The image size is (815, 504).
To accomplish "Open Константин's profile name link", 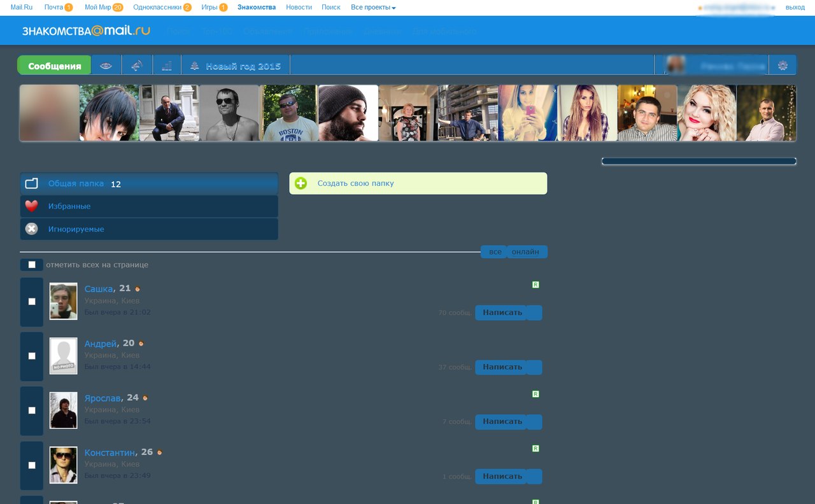I will point(110,453).
